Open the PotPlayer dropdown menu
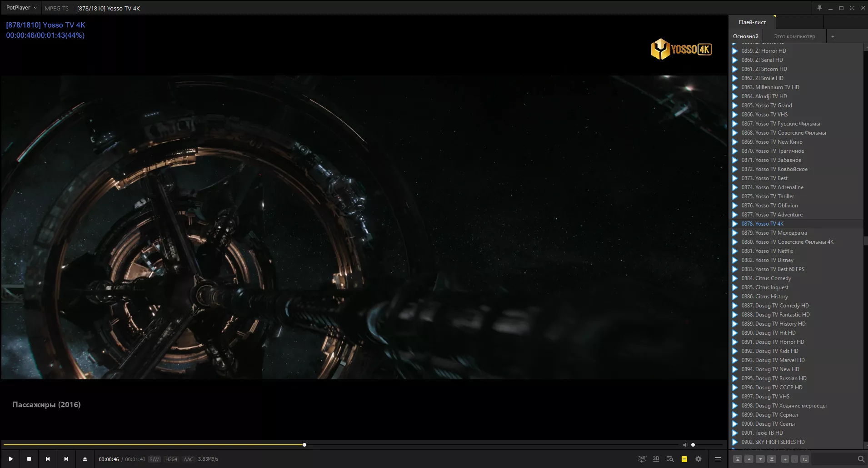The image size is (868, 468). [21, 8]
